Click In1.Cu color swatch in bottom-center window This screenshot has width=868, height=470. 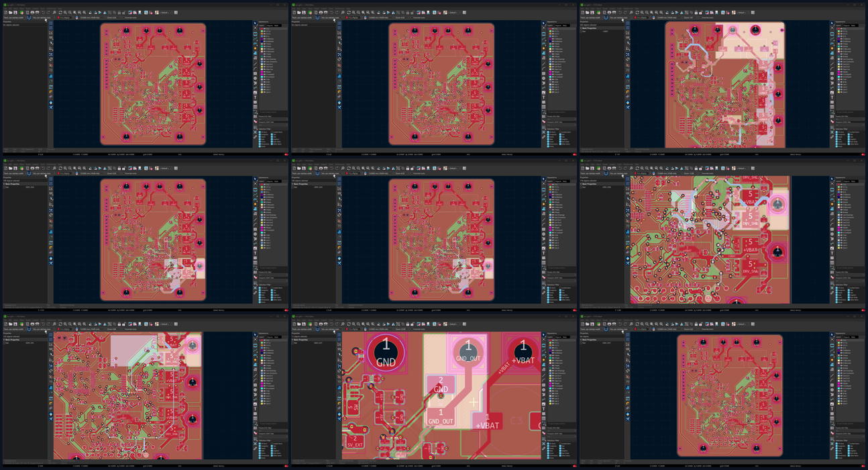point(550,343)
